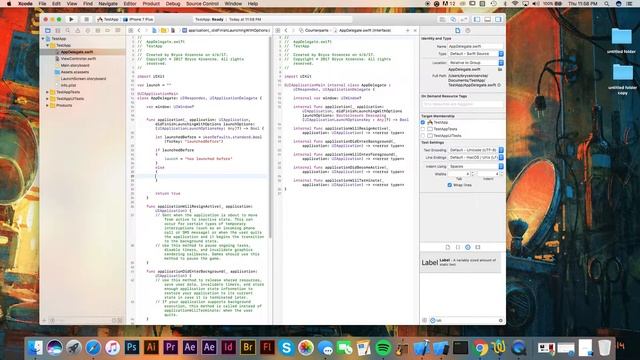
Task: Expand the TestAppTests folder
Action: [x=47, y=92]
